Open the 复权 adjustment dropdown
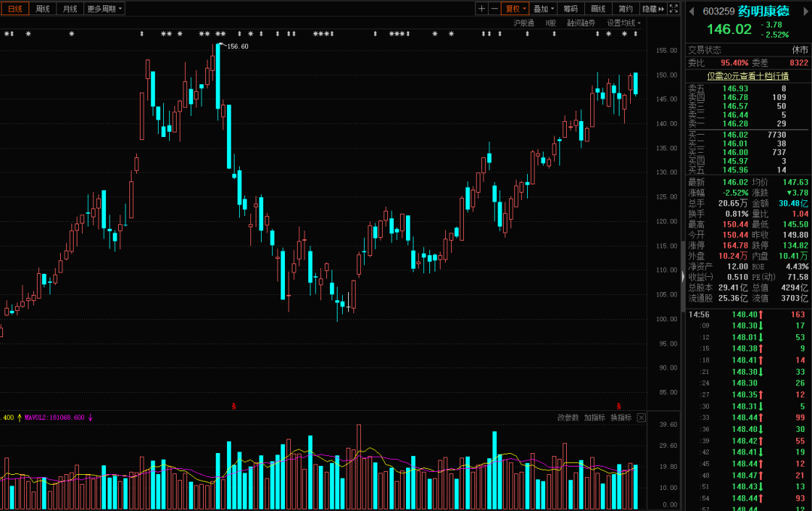812x511 pixels. [x=515, y=9]
